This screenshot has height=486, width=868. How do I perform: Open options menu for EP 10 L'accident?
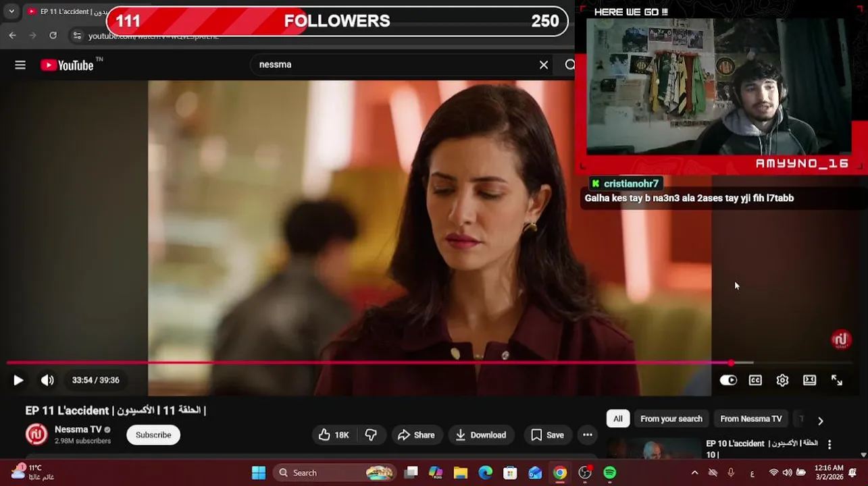829,445
